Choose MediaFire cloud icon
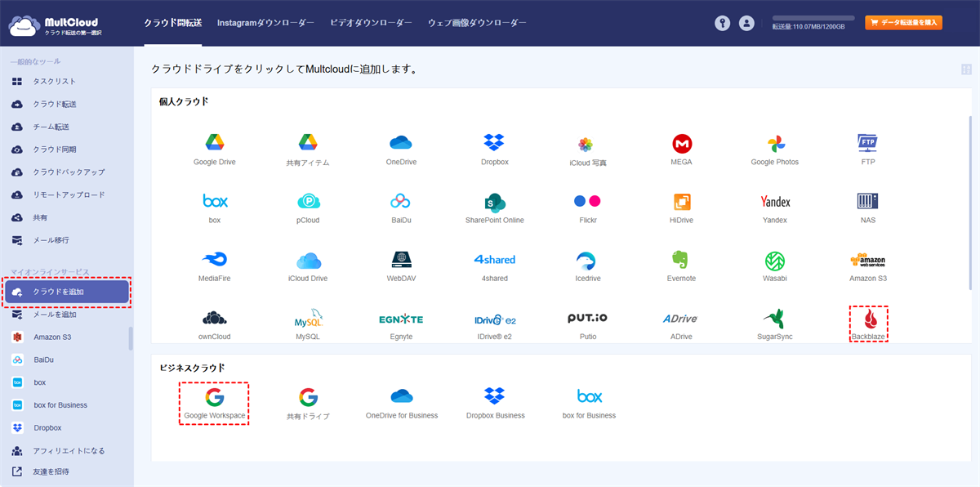This screenshot has height=487, width=980. coord(214,260)
